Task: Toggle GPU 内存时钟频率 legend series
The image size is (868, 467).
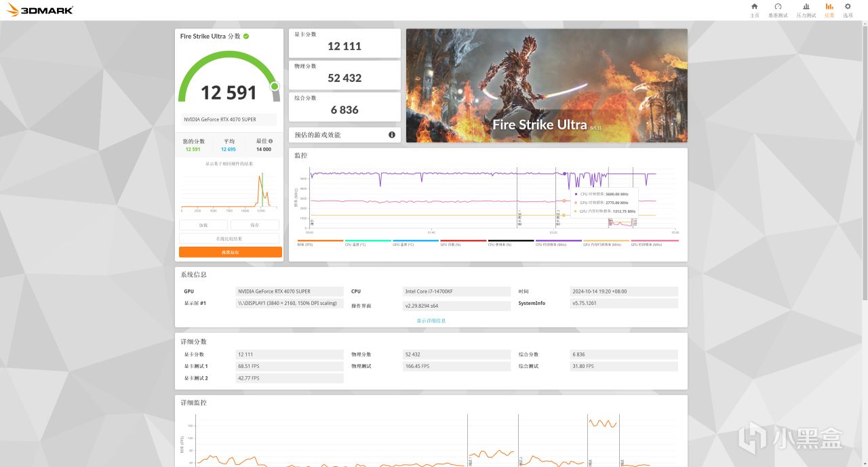Action: click(x=606, y=242)
